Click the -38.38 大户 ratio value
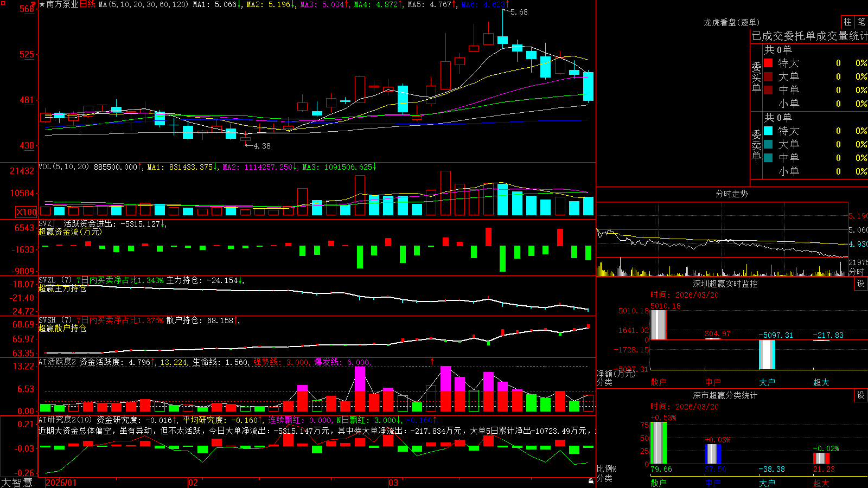The width and height of the screenshot is (868, 488). tap(771, 469)
